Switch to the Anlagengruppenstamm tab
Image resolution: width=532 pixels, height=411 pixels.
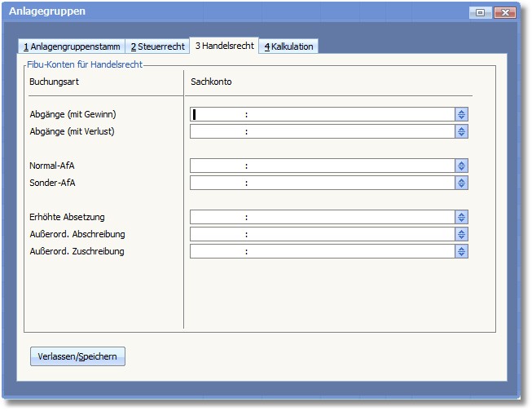[x=71, y=46]
